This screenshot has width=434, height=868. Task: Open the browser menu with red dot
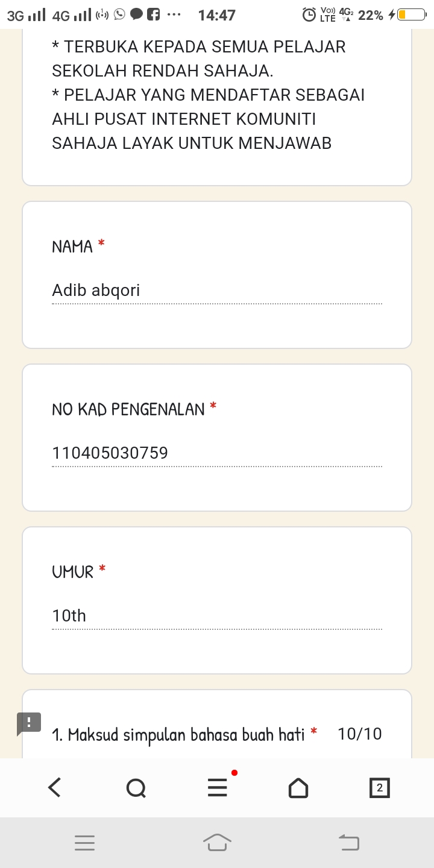click(218, 787)
